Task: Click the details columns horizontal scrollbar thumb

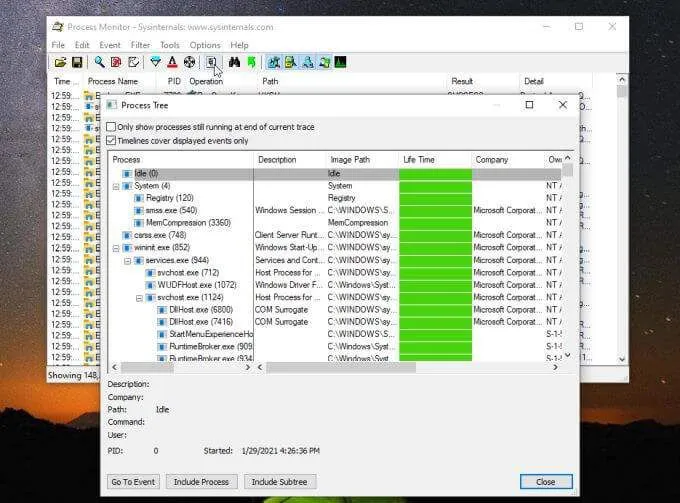Action: click(x=341, y=368)
